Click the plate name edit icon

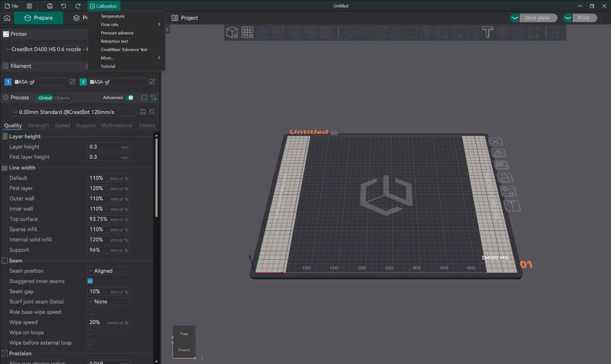click(x=335, y=132)
